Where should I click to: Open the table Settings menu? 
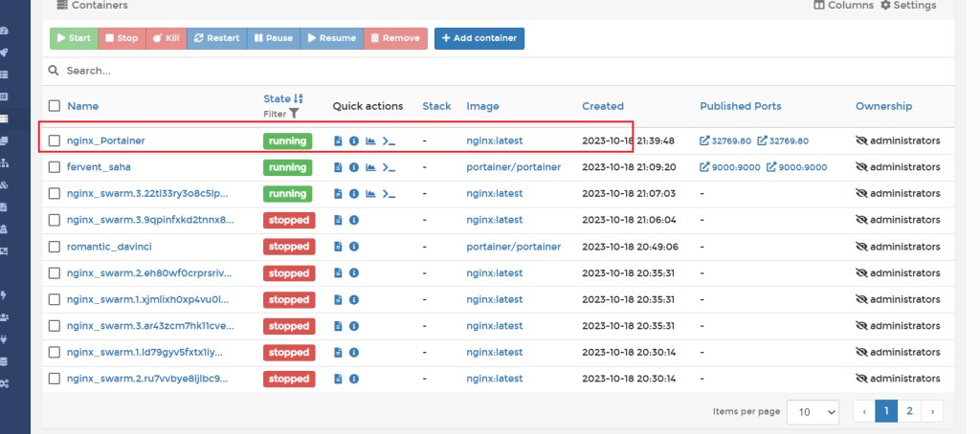pyautogui.click(x=907, y=6)
